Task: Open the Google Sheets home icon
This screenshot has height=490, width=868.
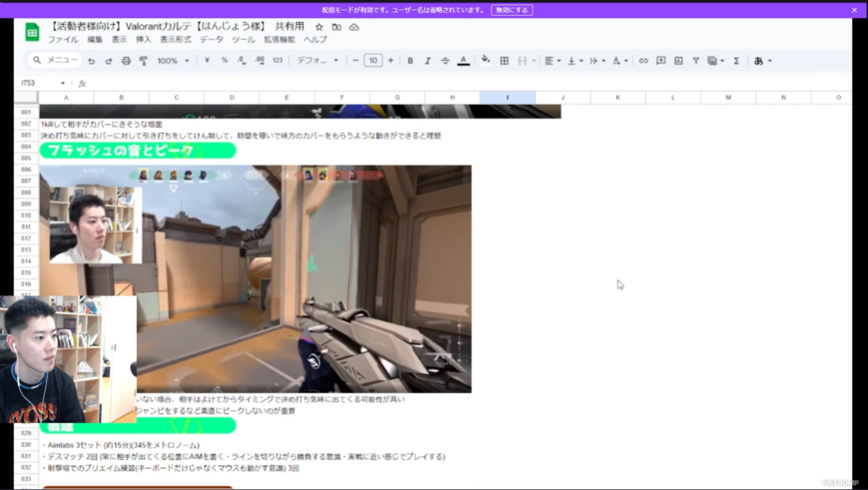Action: tap(32, 32)
